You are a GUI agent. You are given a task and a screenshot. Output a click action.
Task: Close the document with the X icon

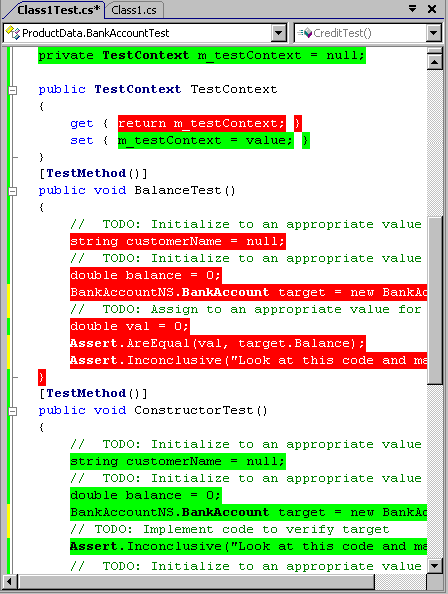click(432, 9)
